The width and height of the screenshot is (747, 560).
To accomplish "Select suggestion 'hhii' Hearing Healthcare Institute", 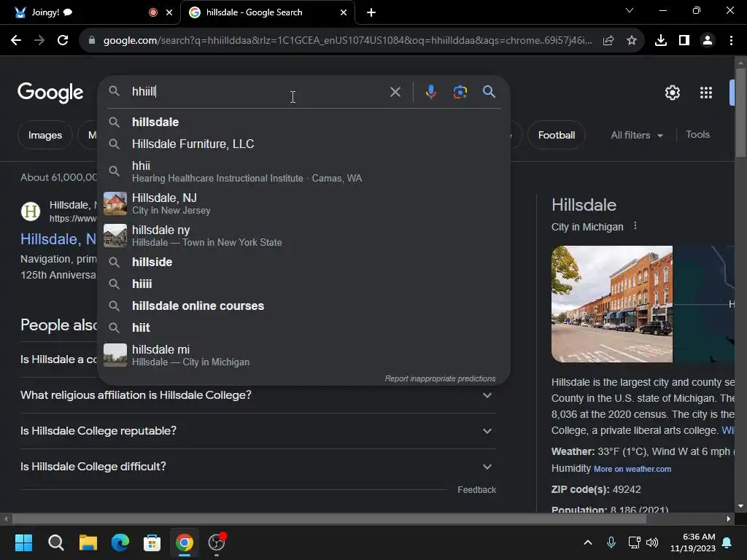I will 304,171.
